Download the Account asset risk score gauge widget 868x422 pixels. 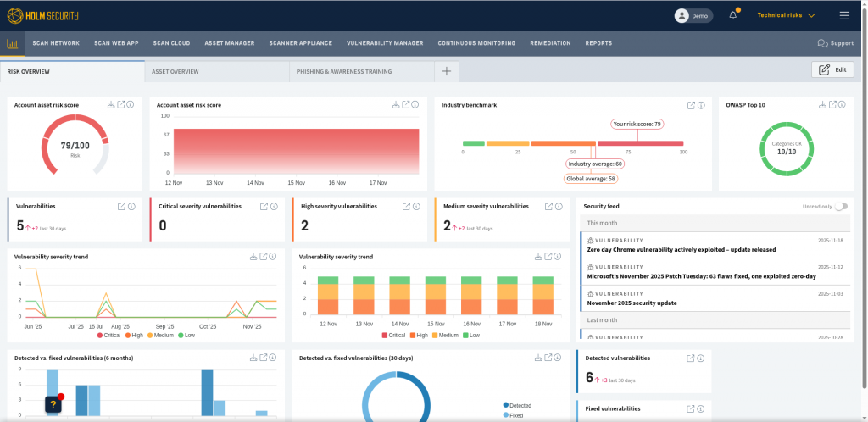click(x=111, y=104)
